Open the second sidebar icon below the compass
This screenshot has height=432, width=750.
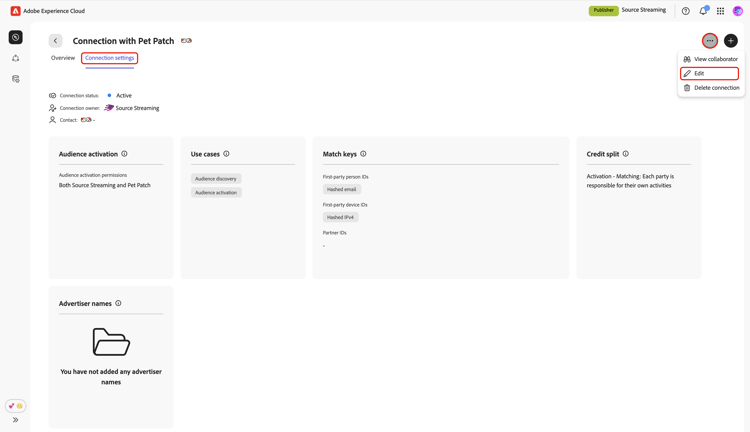[x=16, y=58]
